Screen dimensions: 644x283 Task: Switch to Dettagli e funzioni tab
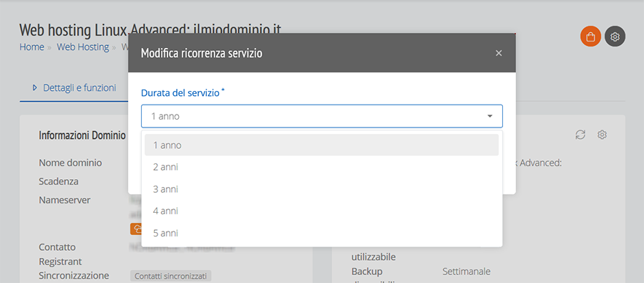tap(74, 87)
